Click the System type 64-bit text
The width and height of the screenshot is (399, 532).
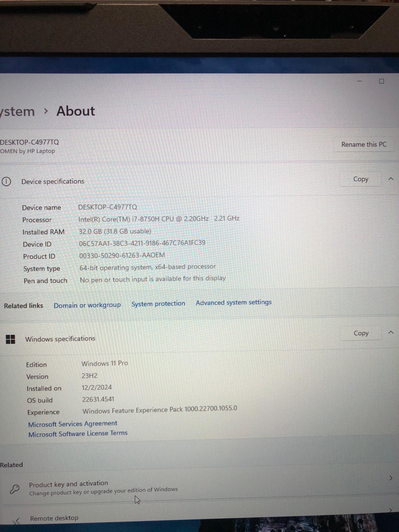point(148,267)
